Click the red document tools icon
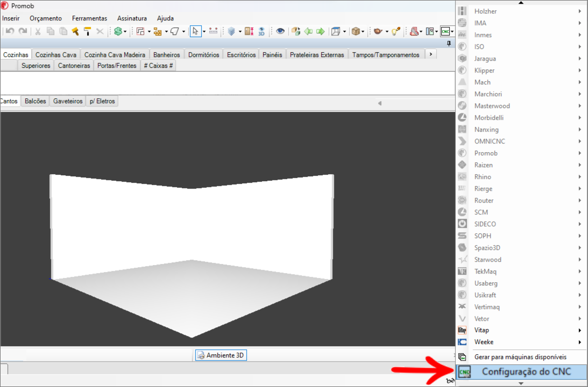 [414, 32]
